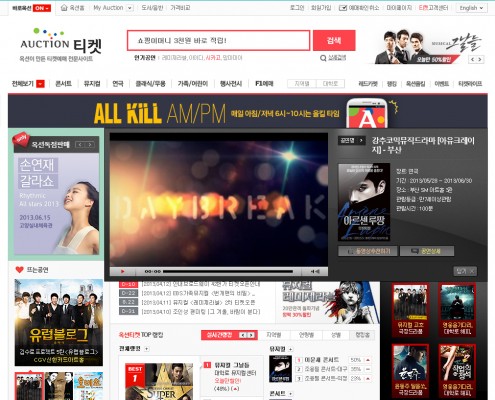The width and height of the screenshot is (495, 400).
Task: Click the magnifier detailed search icon
Action: (323, 58)
